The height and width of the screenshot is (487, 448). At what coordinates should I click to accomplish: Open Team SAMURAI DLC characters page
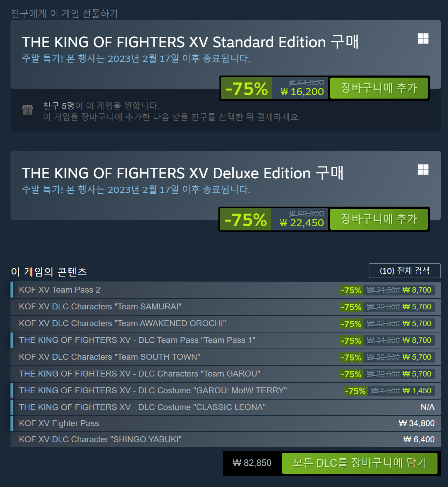[x=100, y=307]
